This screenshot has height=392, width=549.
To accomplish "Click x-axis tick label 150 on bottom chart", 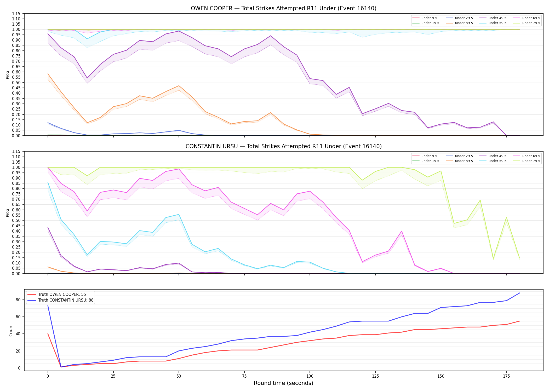I will 441,376.
